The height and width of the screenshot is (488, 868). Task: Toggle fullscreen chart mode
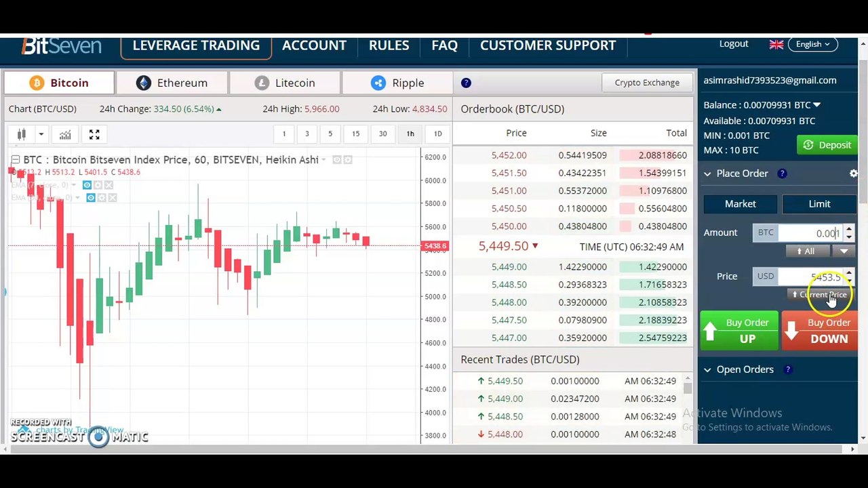tap(94, 134)
